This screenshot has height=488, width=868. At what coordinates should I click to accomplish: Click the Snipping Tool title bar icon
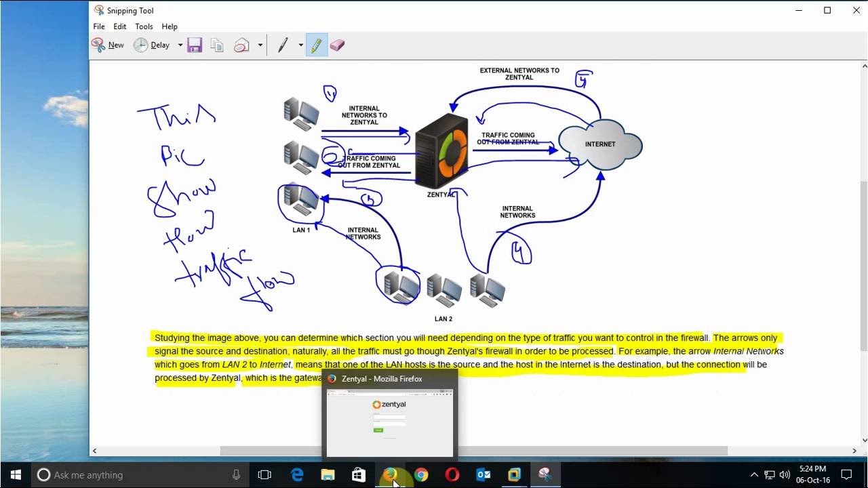[x=99, y=10]
